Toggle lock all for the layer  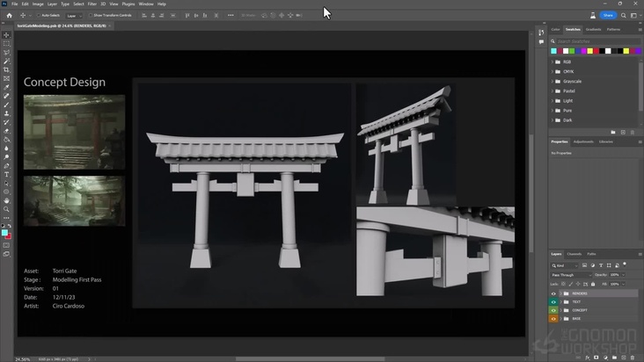[593, 284]
